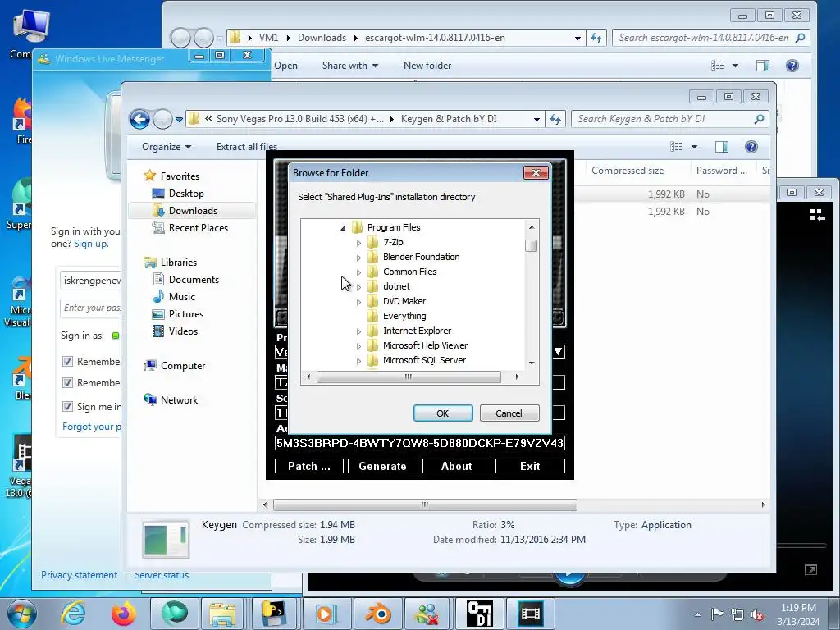The height and width of the screenshot is (630, 840).
Task: Expand the DVD Maker folder node
Action: (x=358, y=302)
